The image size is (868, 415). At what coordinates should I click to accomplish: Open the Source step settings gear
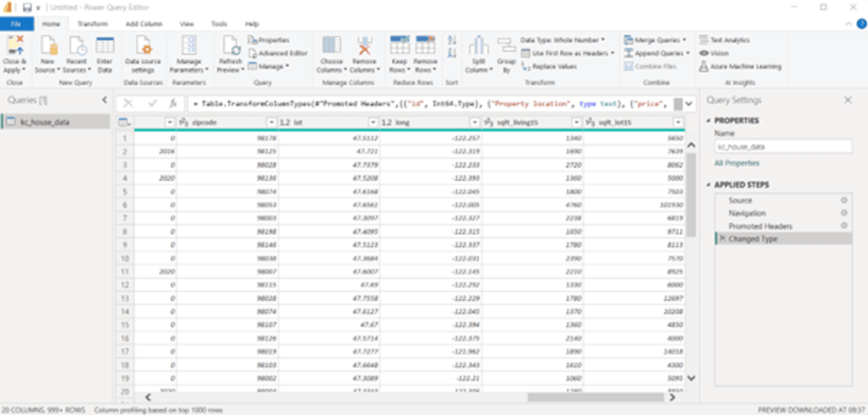843,200
